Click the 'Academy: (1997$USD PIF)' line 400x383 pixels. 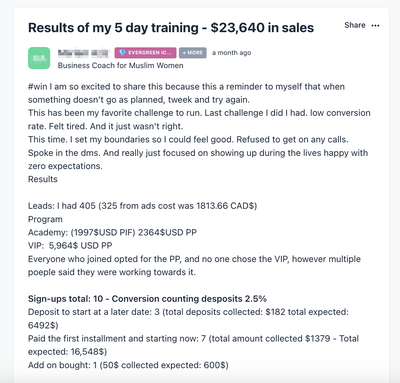click(x=112, y=232)
